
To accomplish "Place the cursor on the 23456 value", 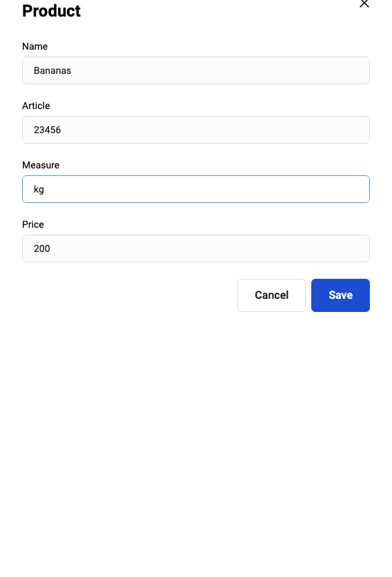I will 47,130.
